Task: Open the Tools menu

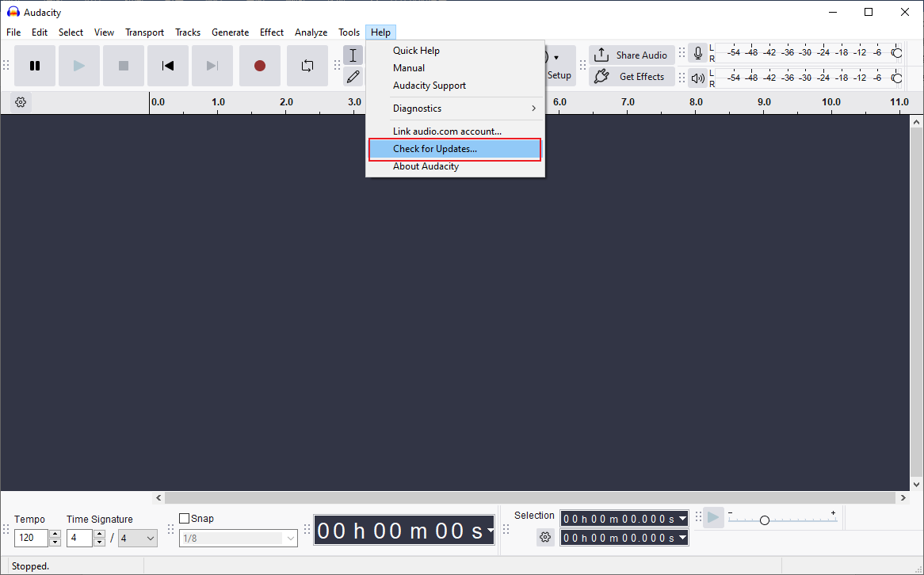Action: 349,32
